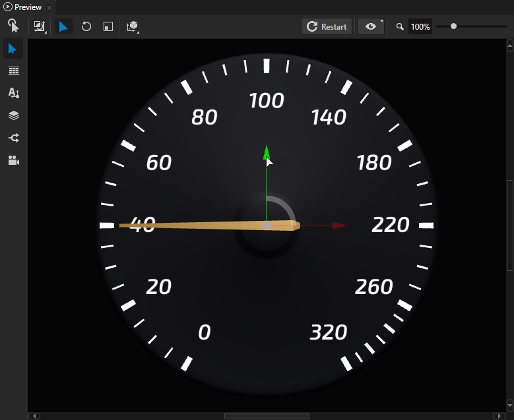Click the zoom slider handle

453,26
